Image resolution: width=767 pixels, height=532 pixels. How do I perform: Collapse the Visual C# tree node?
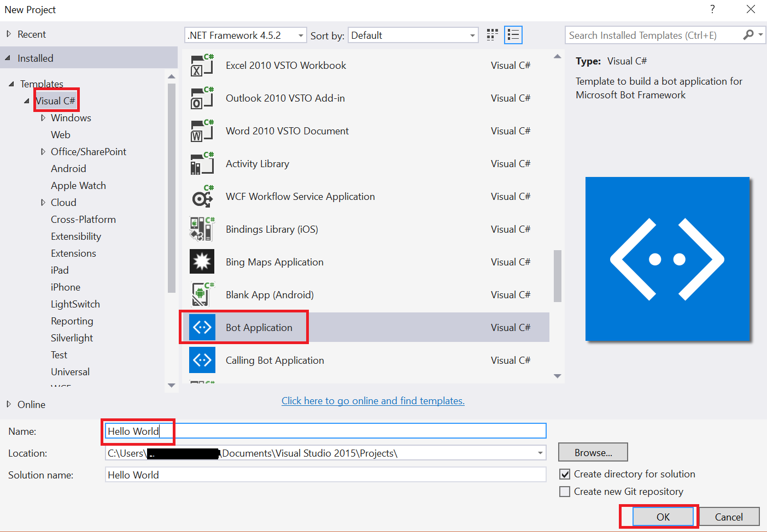(27, 101)
